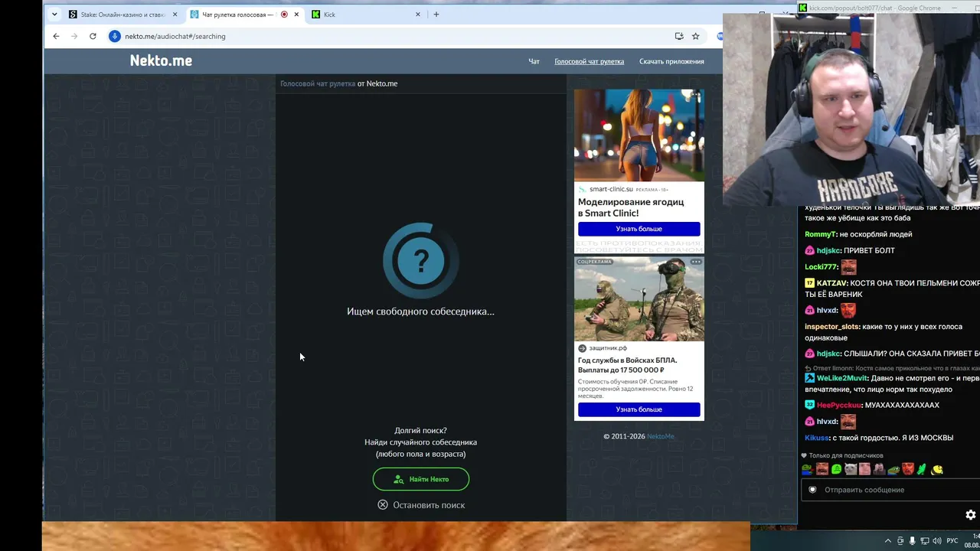Click the green spade emote in emote row
Viewport: 980px width, 551px height.
point(836,469)
